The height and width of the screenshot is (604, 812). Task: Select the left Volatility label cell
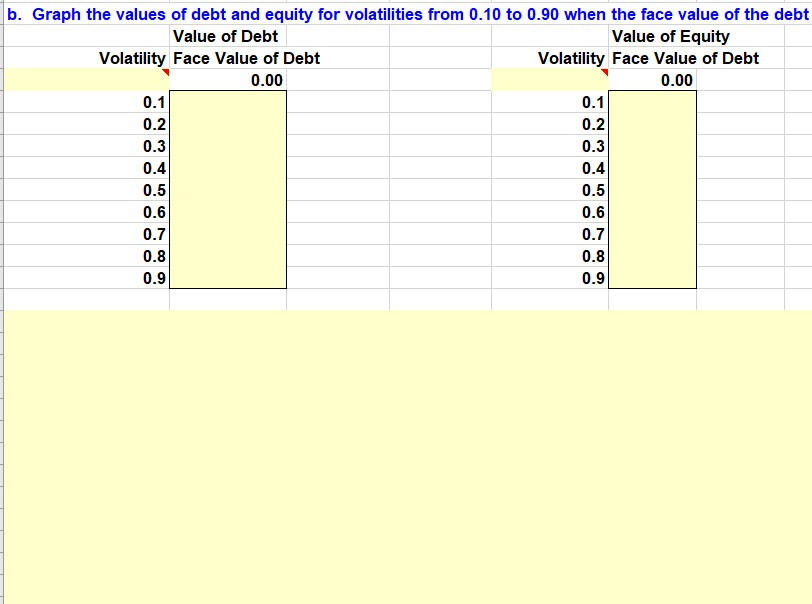[131, 58]
